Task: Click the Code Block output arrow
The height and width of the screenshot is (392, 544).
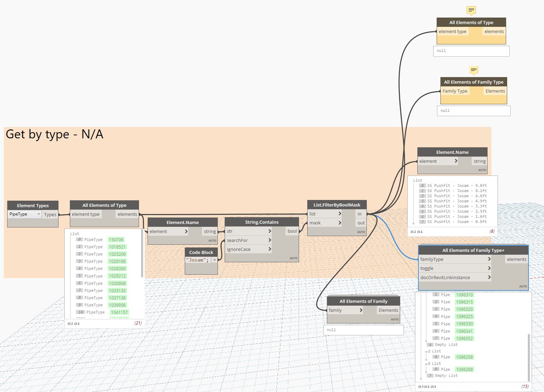Action: [214, 260]
